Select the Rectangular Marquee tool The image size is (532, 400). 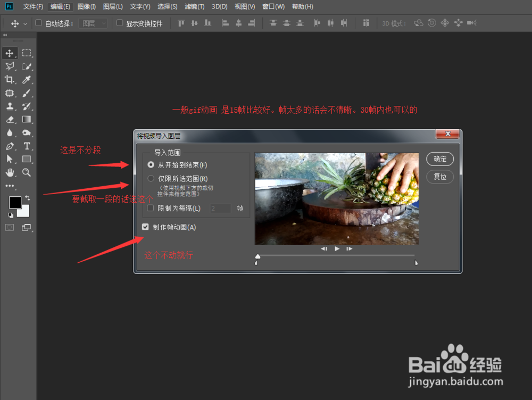27,53
